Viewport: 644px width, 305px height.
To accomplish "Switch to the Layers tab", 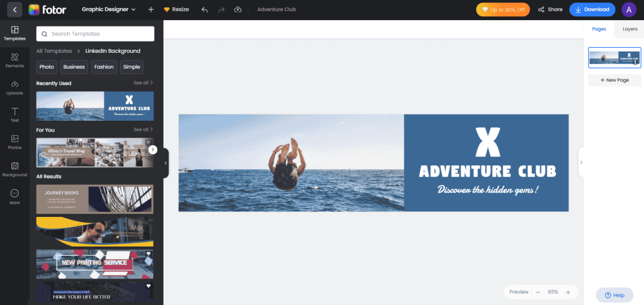I will [630, 29].
